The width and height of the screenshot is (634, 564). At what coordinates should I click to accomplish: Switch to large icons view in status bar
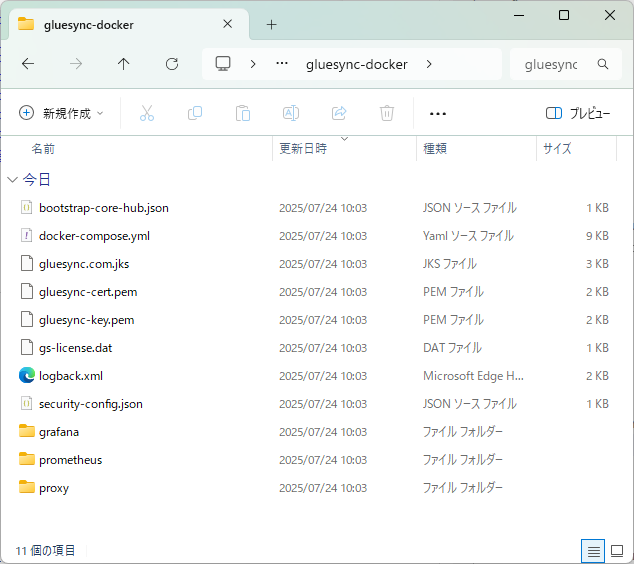[617, 551]
